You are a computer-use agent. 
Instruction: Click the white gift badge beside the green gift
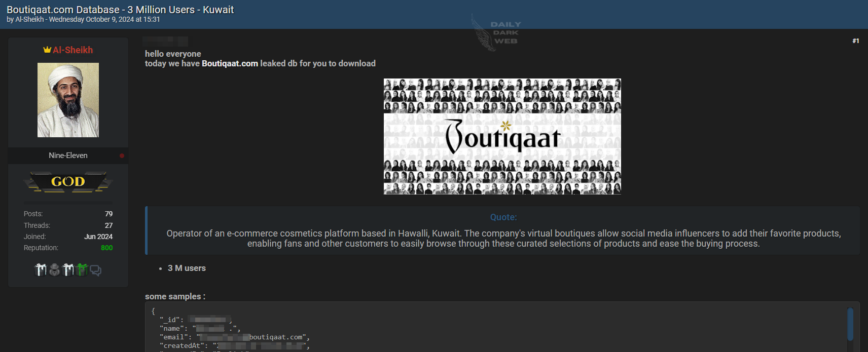pyautogui.click(x=68, y=270)
